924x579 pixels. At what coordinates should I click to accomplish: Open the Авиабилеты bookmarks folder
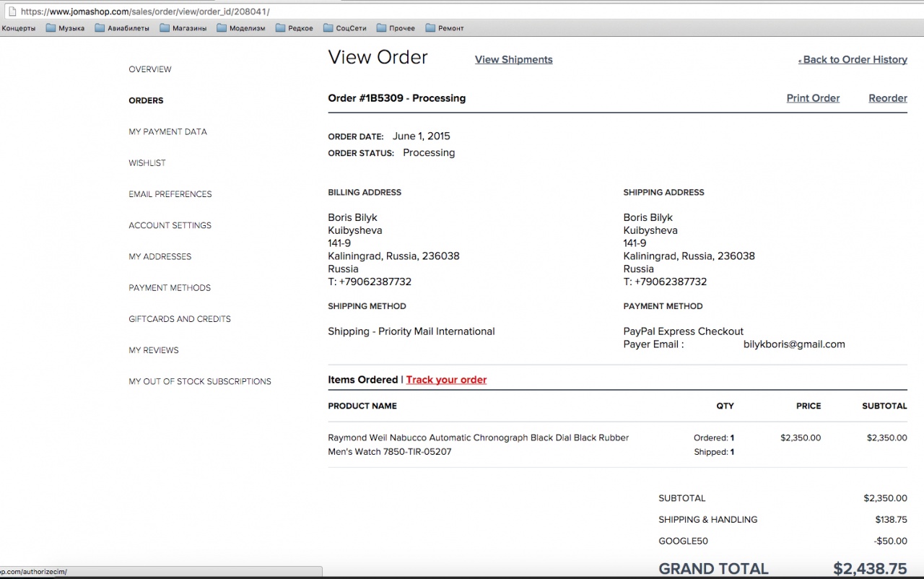(122, 28)
